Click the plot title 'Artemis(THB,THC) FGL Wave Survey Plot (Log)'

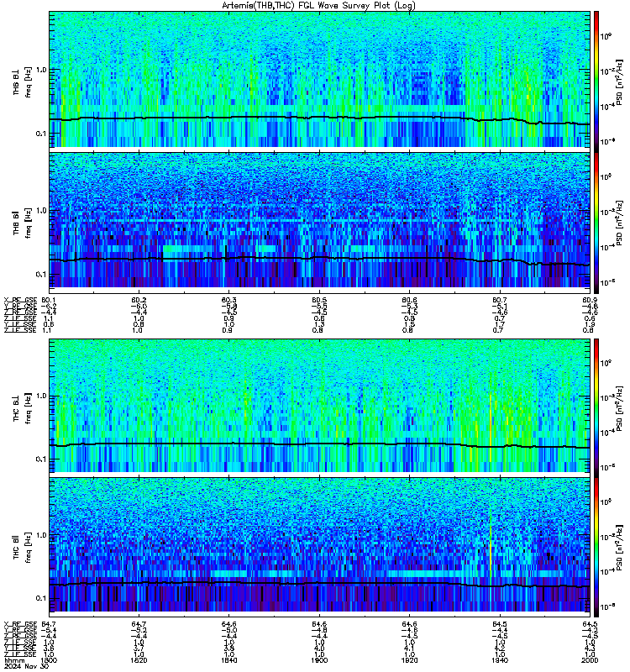click(x=318, y=5)
